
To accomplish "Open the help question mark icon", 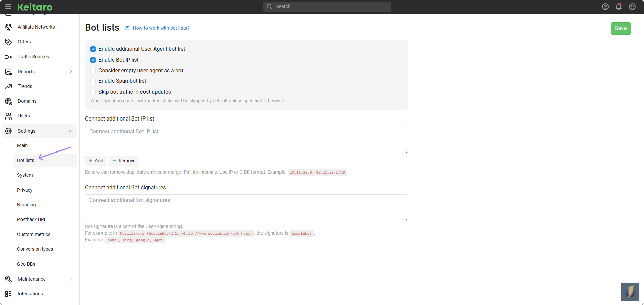I will pos(605,7).
